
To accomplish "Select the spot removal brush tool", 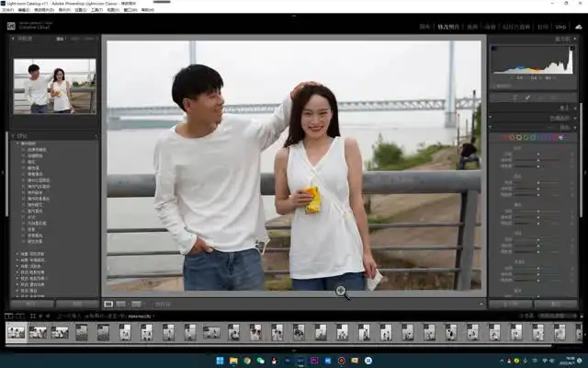I will coord(528,97).
